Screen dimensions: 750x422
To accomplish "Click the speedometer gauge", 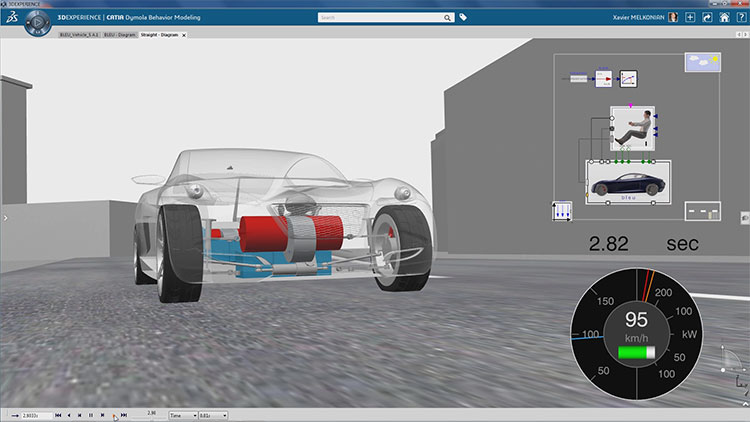I will click(637, 334).
